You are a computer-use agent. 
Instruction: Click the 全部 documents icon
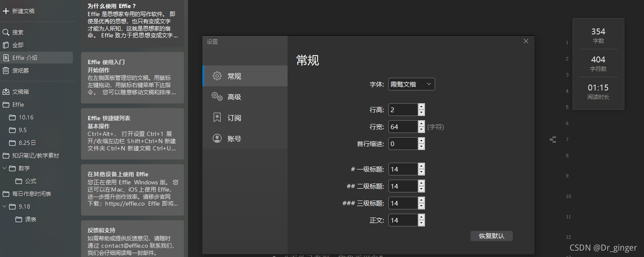6,45
